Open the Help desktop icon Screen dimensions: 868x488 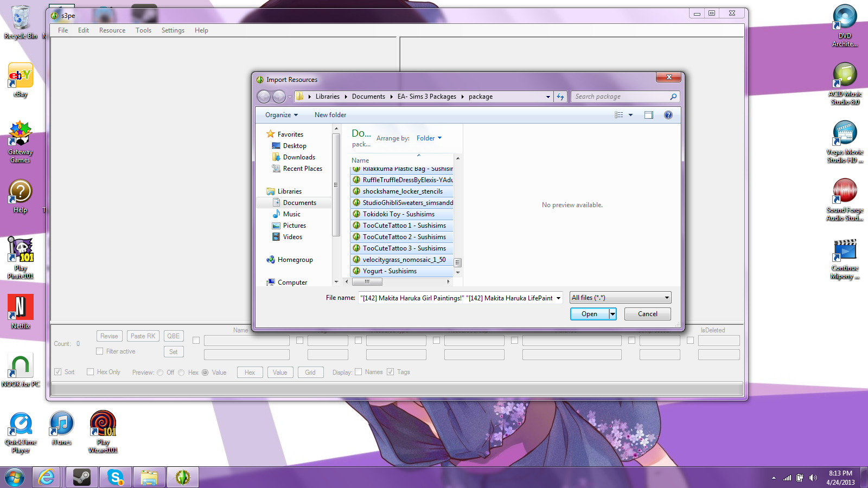click(21, 196)
